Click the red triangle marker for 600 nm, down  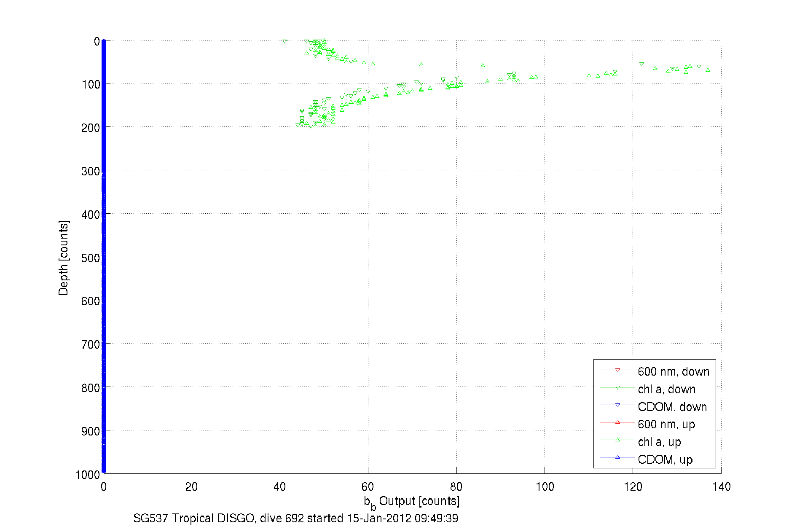[617, 370]
